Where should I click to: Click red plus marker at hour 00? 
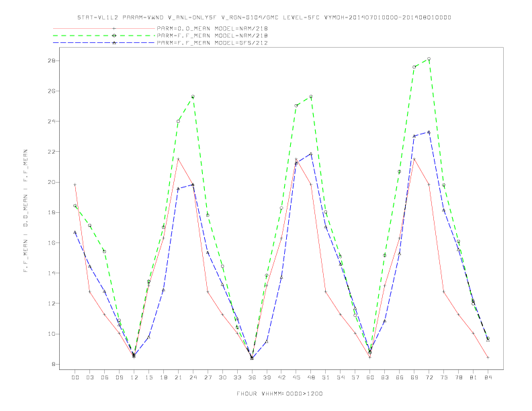coord(75,185)
